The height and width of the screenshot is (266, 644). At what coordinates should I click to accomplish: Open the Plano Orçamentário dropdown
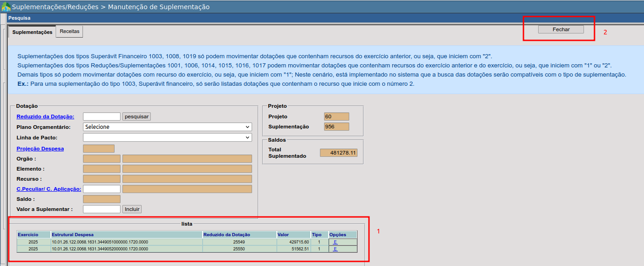pos(167,127)
